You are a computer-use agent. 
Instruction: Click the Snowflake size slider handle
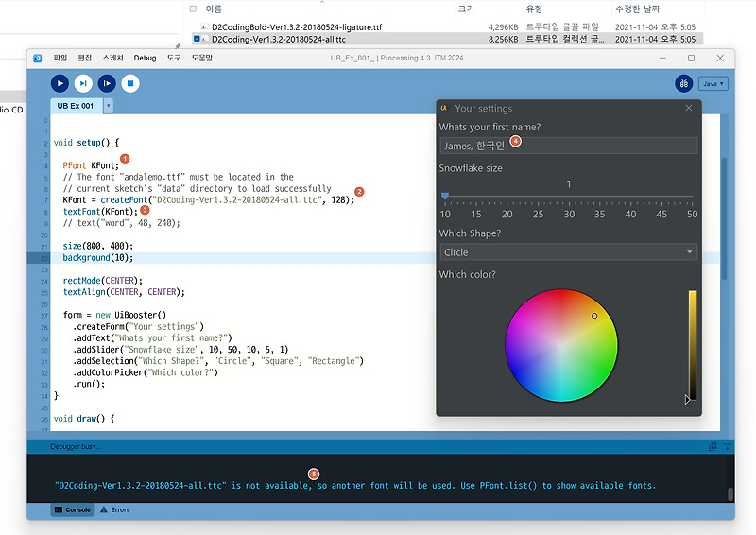click(x=445, y=196)
